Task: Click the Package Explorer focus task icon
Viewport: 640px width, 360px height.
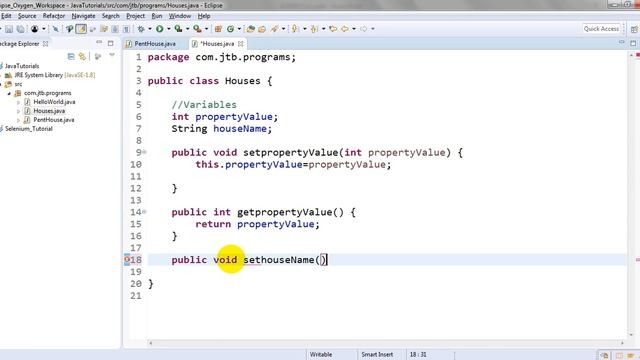Action: pos(98,56)
